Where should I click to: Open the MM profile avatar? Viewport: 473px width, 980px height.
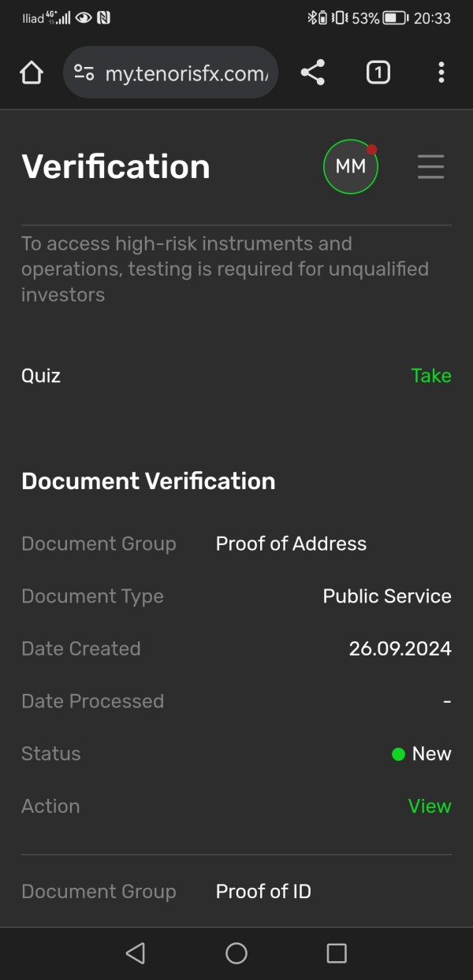[x=351, y=166]
